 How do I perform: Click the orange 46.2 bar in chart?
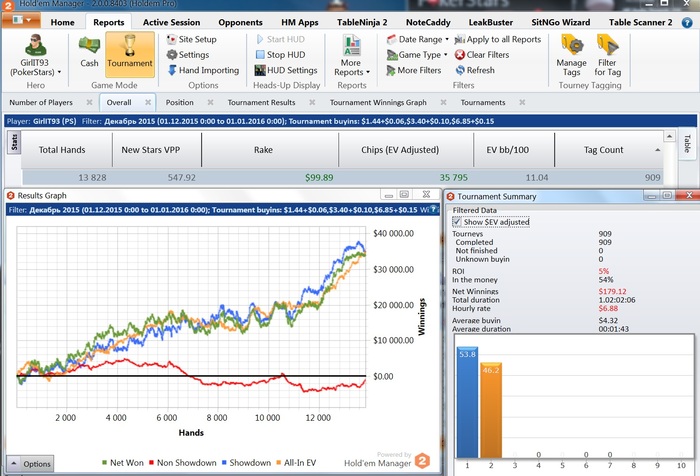(x=491, y=410)
